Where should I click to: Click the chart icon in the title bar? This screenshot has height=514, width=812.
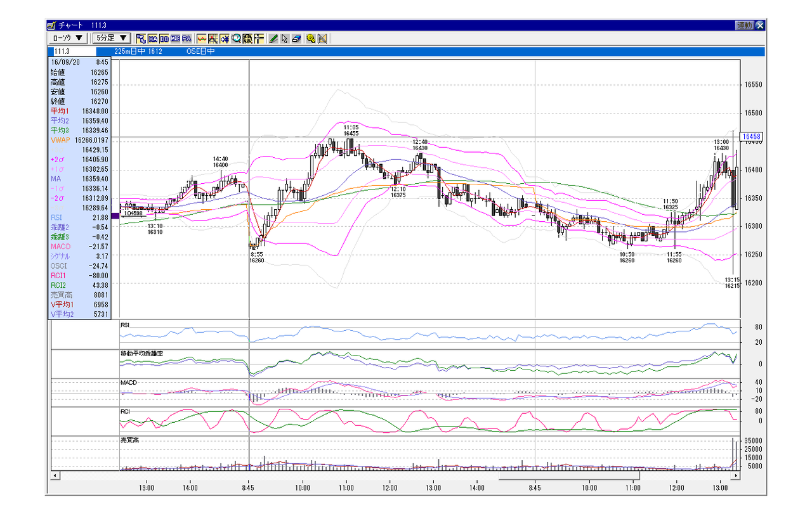51,25
